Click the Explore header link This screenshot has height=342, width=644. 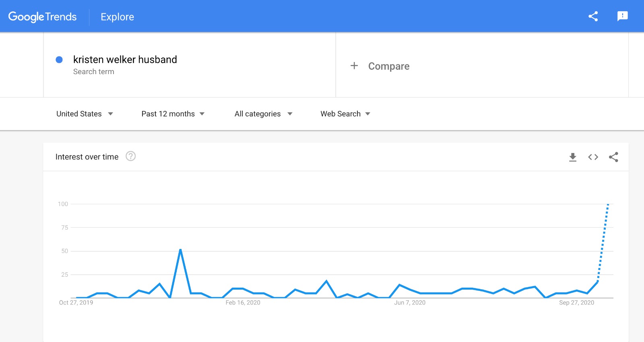pos(117,17)
